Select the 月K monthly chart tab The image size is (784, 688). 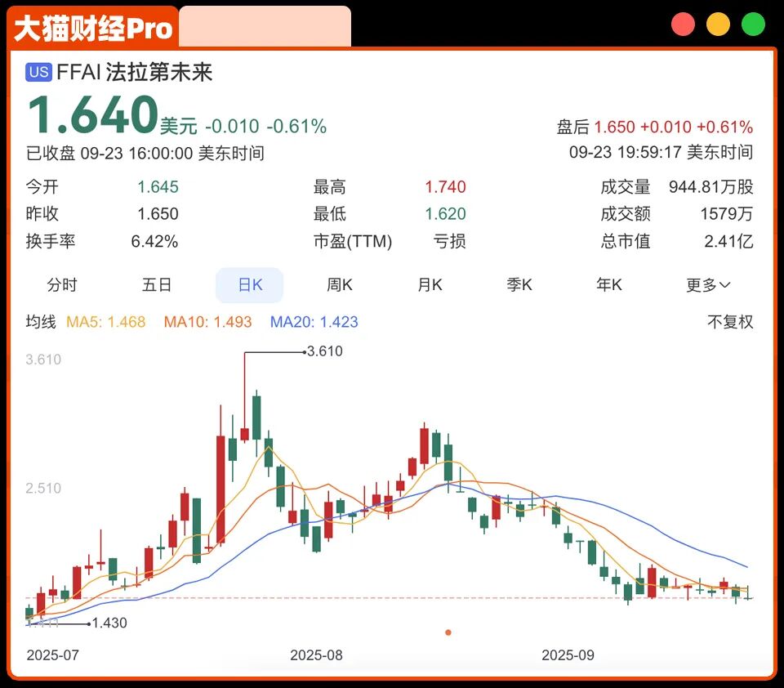pyautogui.click(x=429, y=284)
